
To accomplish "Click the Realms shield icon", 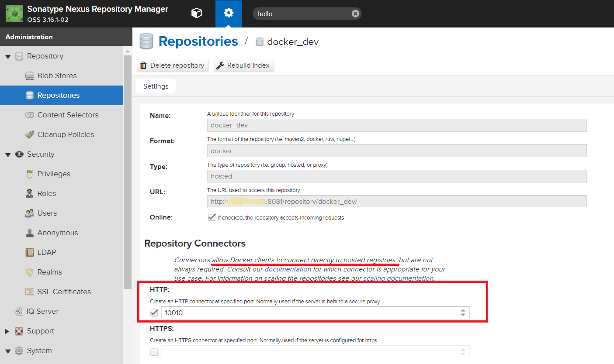I will [x=30, y=272].
